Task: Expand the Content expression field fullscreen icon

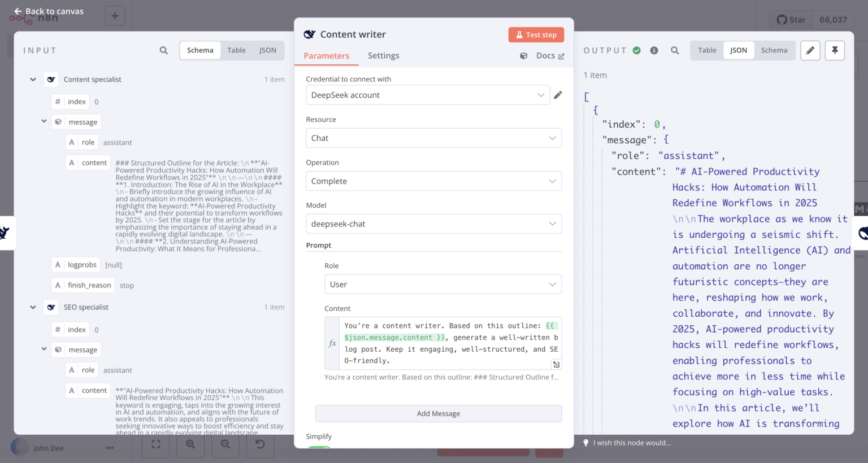Action: pos(556,364)
